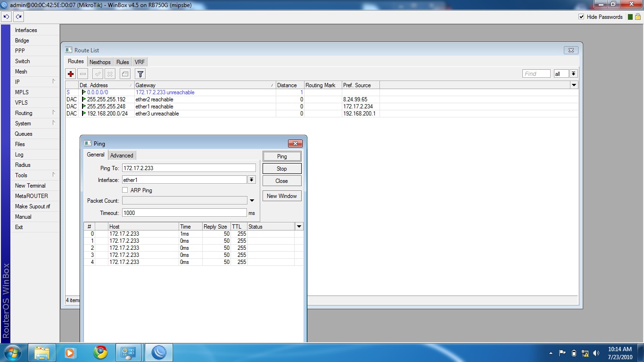The height and width of the screenshot is (362, 644).
Task: Sort routes by Dst. Address column
Action: click(x=106, y=85)
